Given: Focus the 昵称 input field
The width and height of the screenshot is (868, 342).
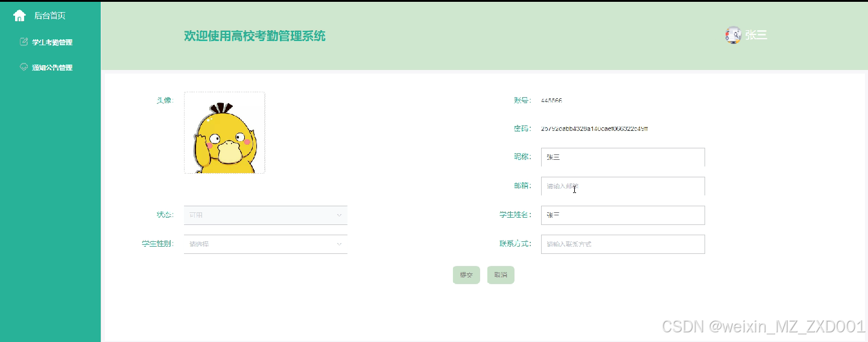Looking at the screenshot, I should 623,157.
